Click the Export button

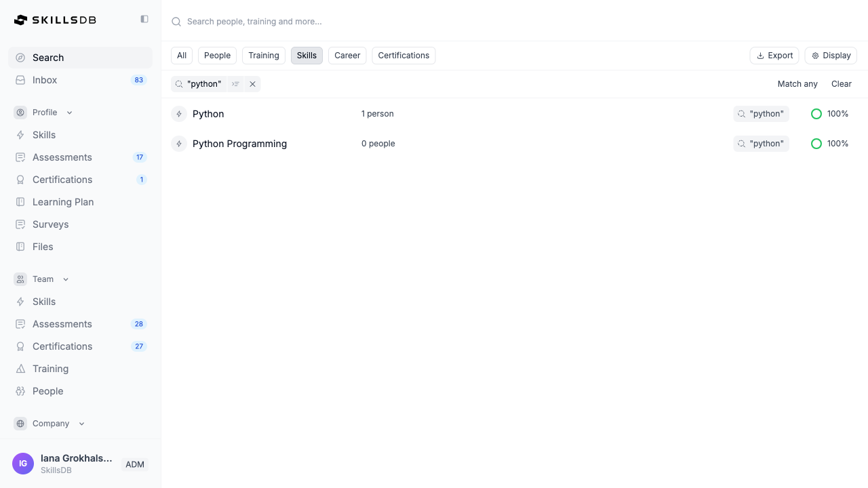click(774, 56)
